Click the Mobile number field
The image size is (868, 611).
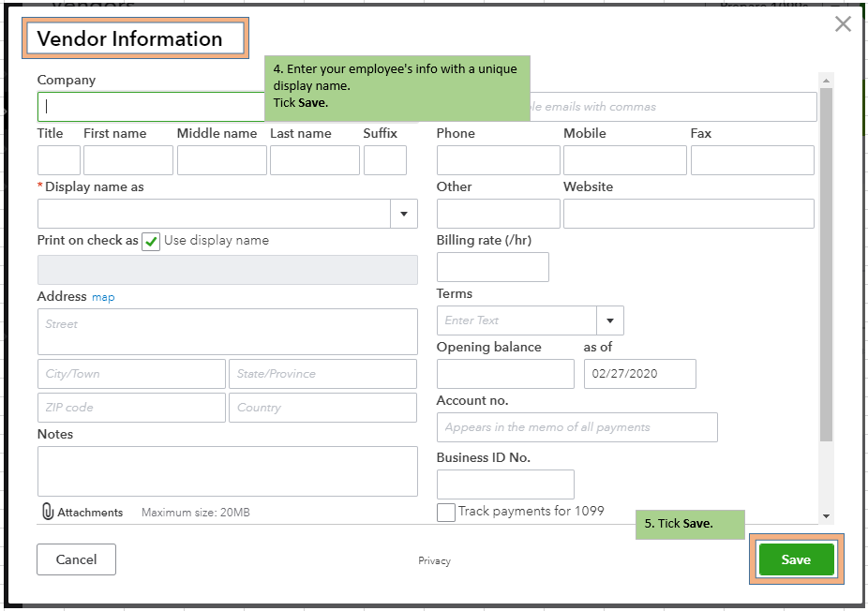click(625, 160)
